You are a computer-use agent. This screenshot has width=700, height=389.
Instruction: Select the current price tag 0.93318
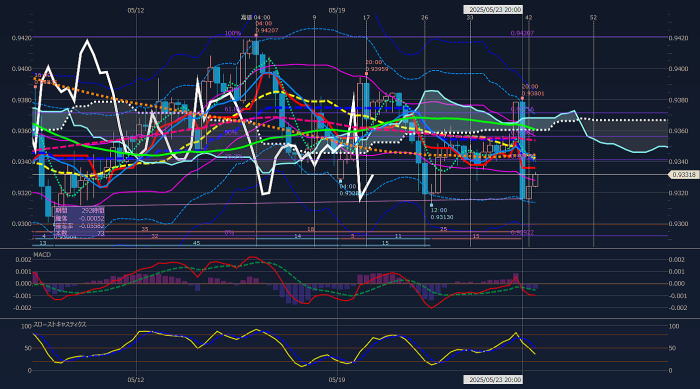click(683, 175)
